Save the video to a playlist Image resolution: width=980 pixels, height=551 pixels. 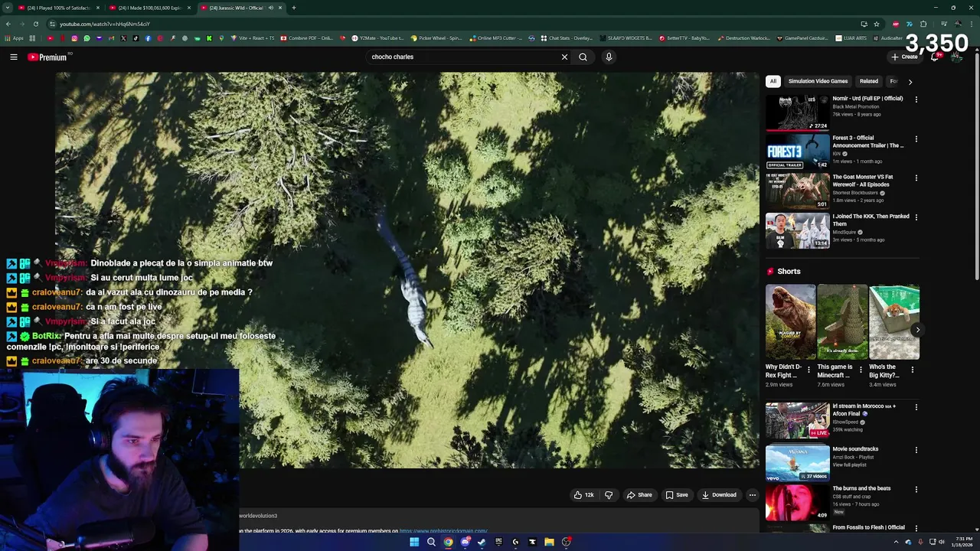(677, 495)
